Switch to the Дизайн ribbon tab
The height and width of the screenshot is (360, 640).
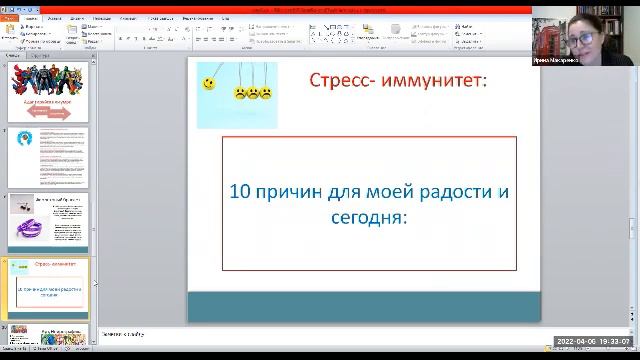(77, 18)
